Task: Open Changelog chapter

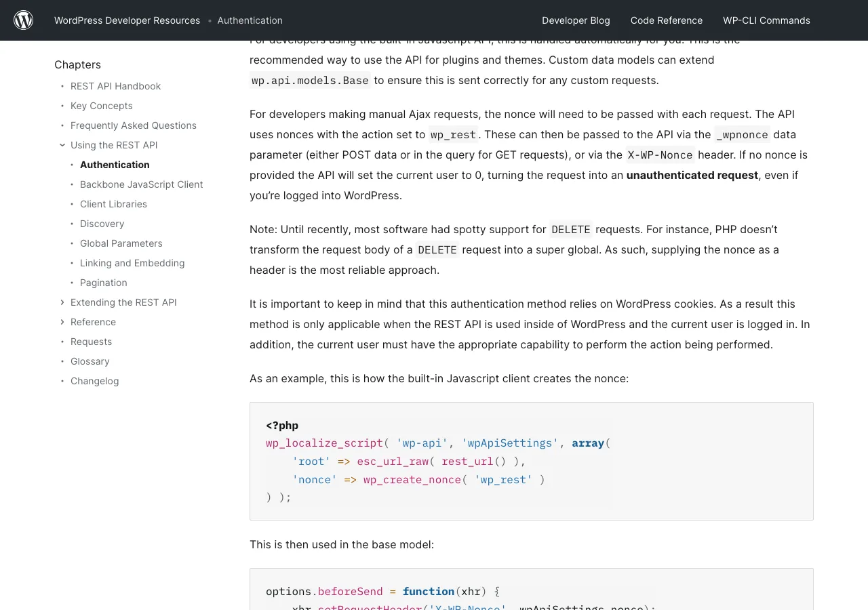Action: click(94, 381)
